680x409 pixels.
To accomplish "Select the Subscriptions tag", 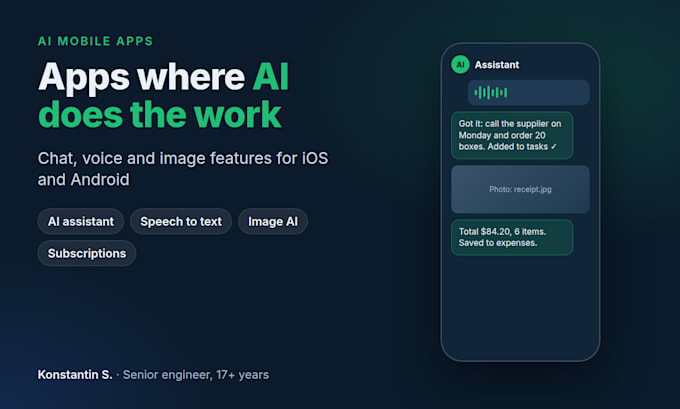I will [87, 253].
